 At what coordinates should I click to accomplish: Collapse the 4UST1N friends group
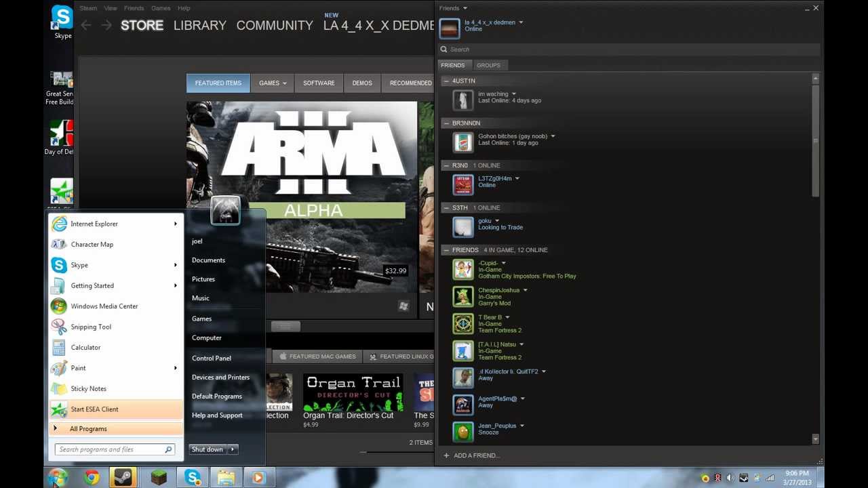tap(446, 81)
